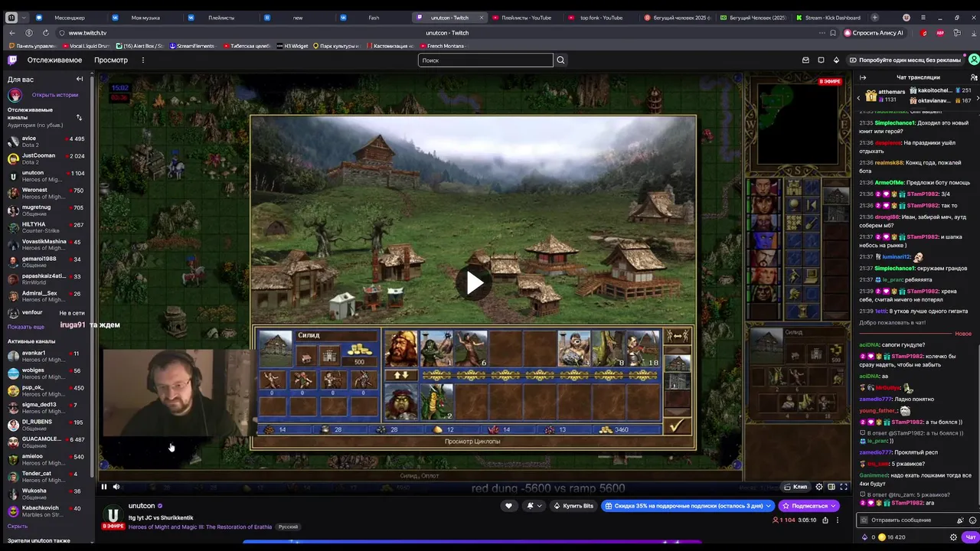Click 'Heroes of Might and Magic III' game link
Screen dimensions: 980x551
pyautogui.click(x=201, y=527)
